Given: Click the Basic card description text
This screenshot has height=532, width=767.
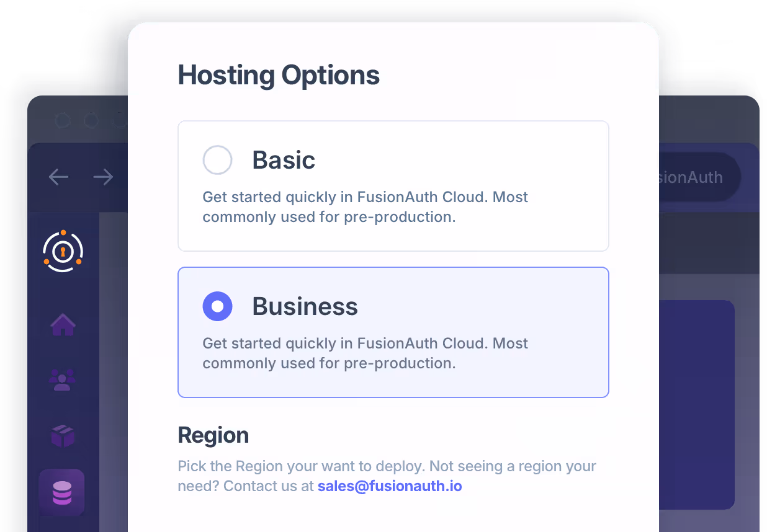Looking at the screenshot, I should (366, 207).
